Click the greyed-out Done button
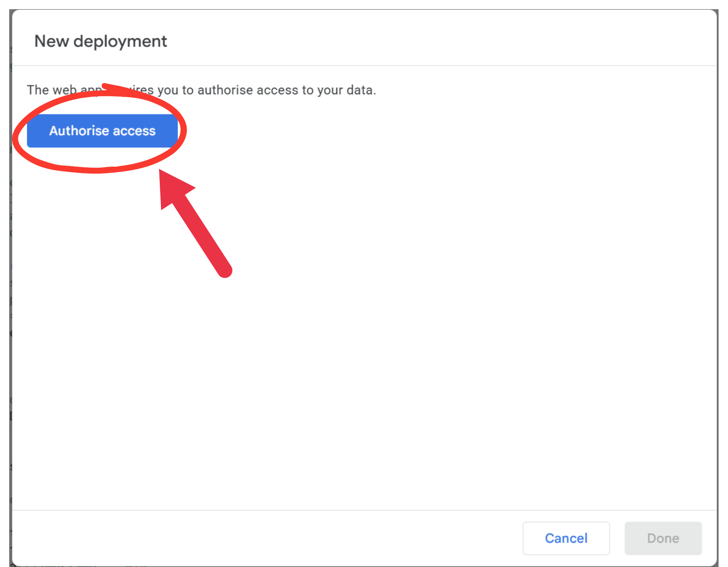This screenshot has height=567, width=728. tap(663, 538)
